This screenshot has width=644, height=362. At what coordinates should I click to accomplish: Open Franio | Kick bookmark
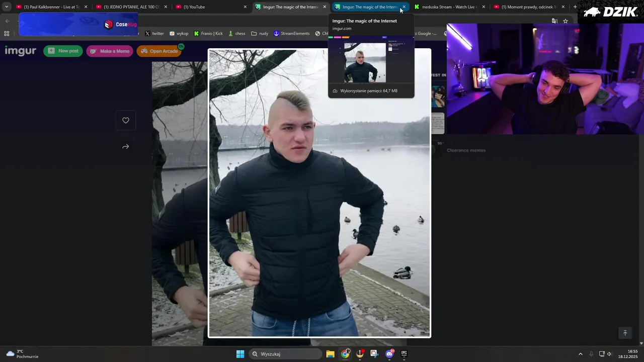point(208,34)
